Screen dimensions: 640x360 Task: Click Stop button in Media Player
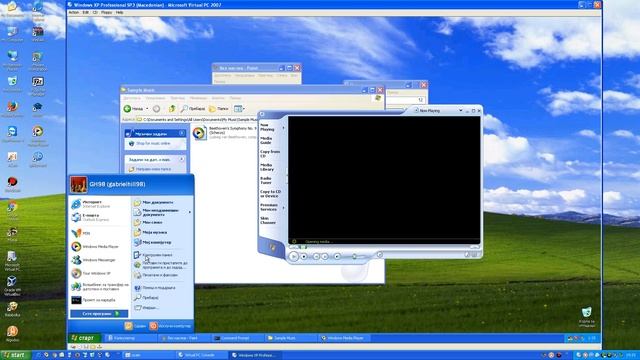[x=304, y=256]
